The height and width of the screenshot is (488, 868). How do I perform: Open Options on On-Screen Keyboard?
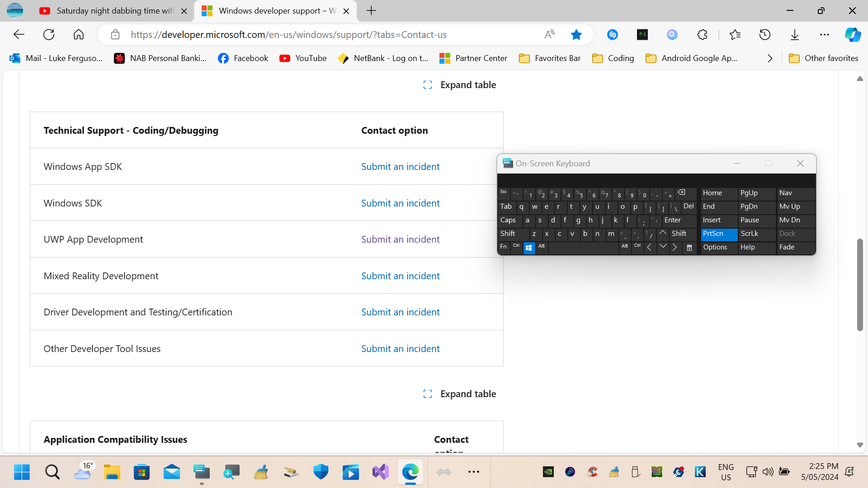click(x=719, y=248)
